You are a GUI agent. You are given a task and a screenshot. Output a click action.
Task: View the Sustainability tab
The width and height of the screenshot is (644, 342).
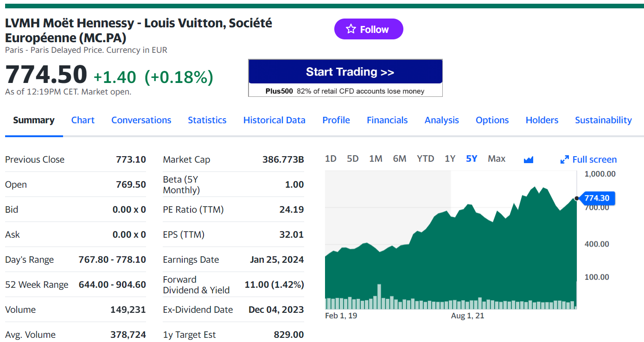(603, 120)
